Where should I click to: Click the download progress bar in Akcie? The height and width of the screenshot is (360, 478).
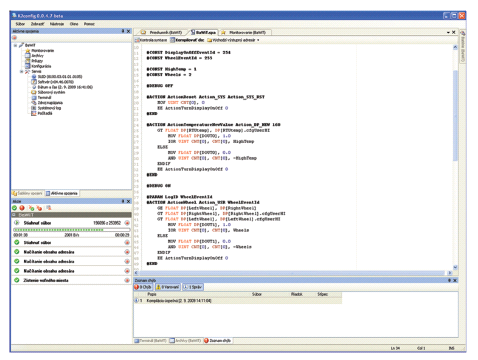pos(71,230)
